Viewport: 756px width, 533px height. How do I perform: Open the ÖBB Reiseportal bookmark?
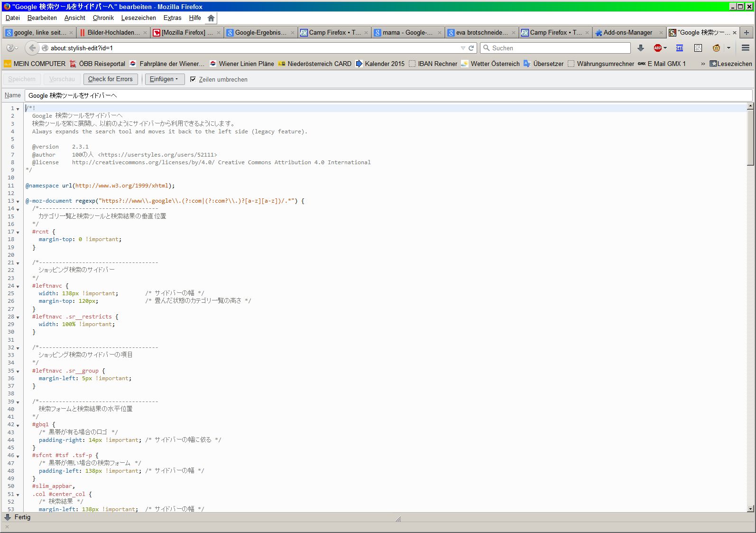pos(97,64)
